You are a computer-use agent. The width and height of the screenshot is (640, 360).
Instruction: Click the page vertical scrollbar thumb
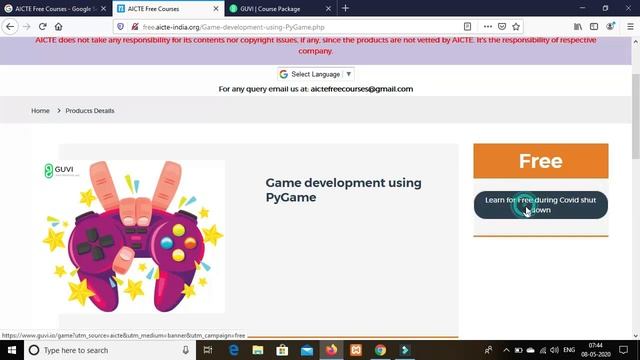pos(636,116)
